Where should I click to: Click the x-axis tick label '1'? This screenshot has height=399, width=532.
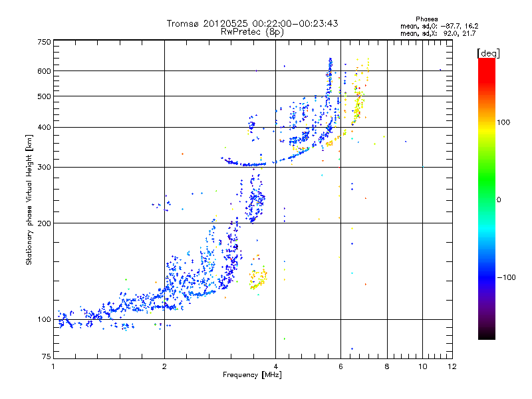(x=53, y=366)
